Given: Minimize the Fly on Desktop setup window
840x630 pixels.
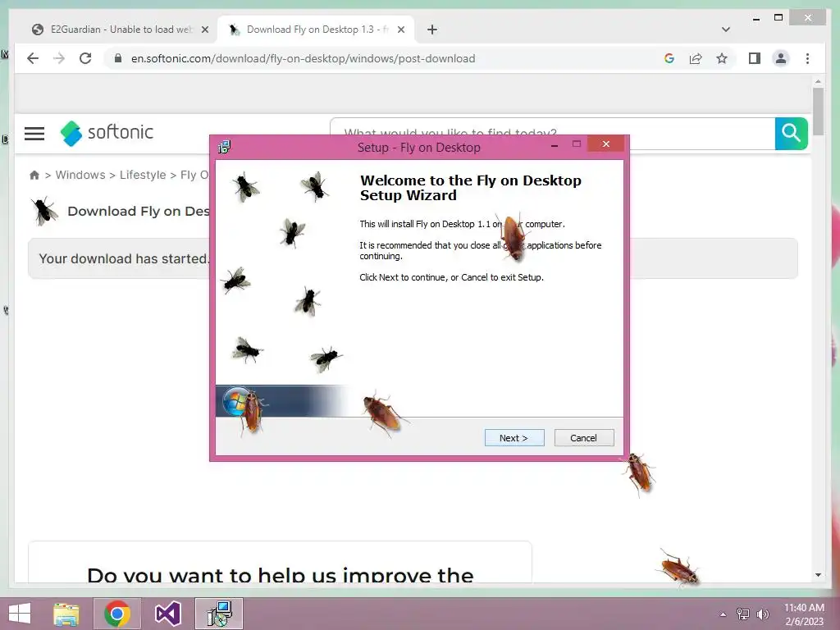Looking at the screenshot, I should point(555,144).
